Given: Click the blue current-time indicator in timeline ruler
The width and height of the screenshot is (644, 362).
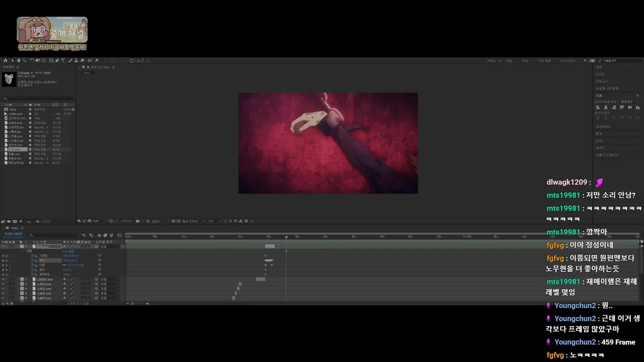Looking at the screenshot, I should (286, 237).
